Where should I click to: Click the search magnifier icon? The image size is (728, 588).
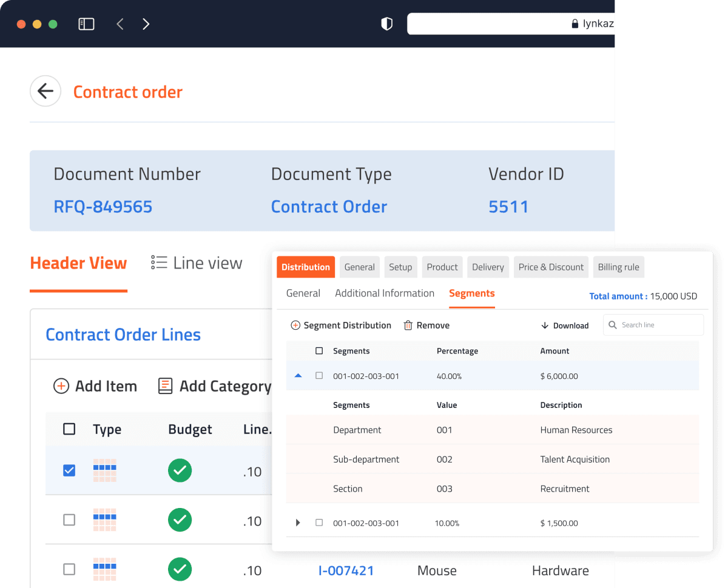[x=613, y=325]
